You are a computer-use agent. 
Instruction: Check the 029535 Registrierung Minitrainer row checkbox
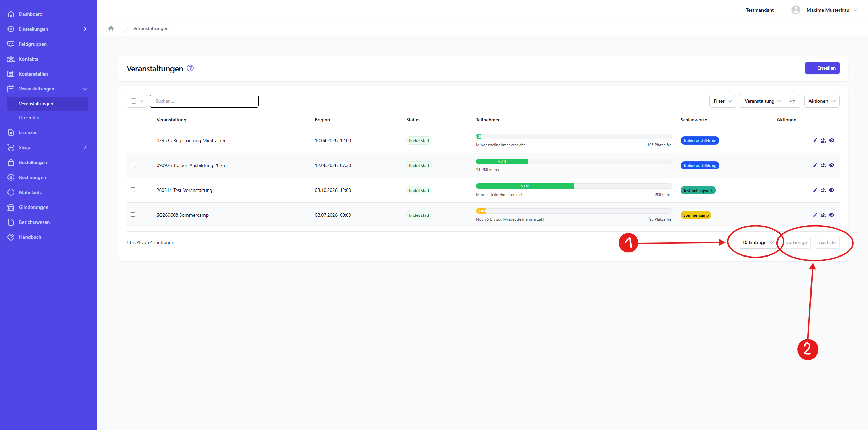coord(133,140)
